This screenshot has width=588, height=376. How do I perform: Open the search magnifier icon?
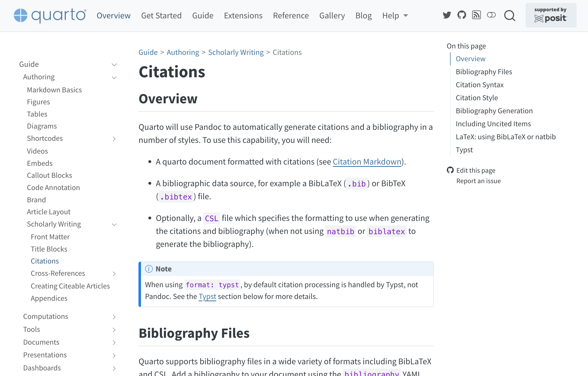pyautogui.click(x=509, y=16)
